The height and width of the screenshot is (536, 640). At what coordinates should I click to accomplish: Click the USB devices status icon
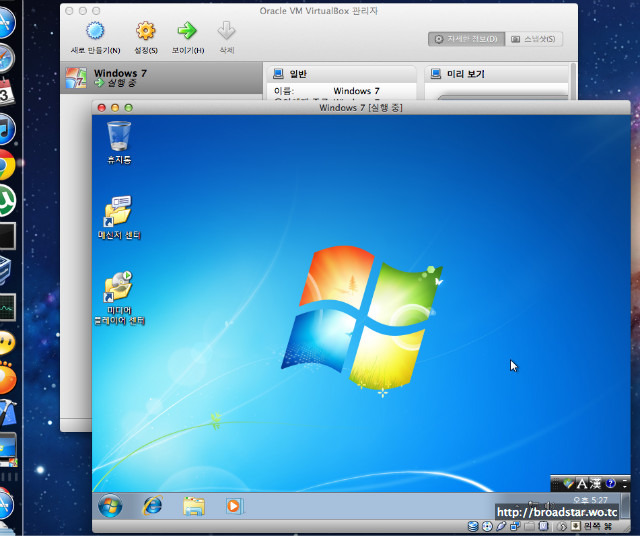[501, 527]
